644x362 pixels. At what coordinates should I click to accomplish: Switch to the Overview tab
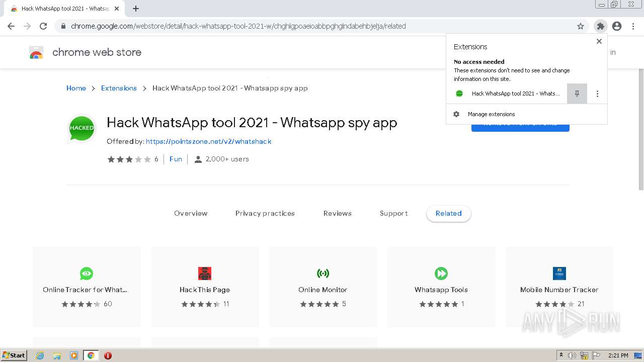[191, 213]
